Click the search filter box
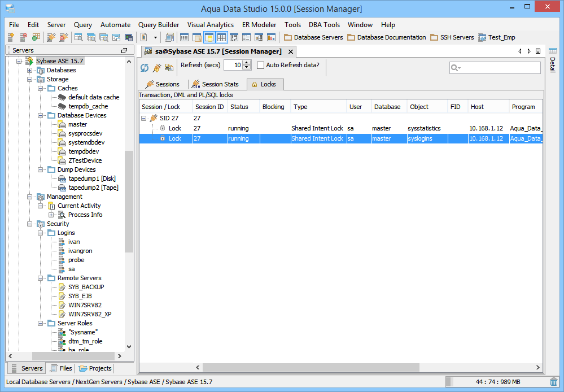The height and width of the screenshot is (392, 564). tap(495, 68)
